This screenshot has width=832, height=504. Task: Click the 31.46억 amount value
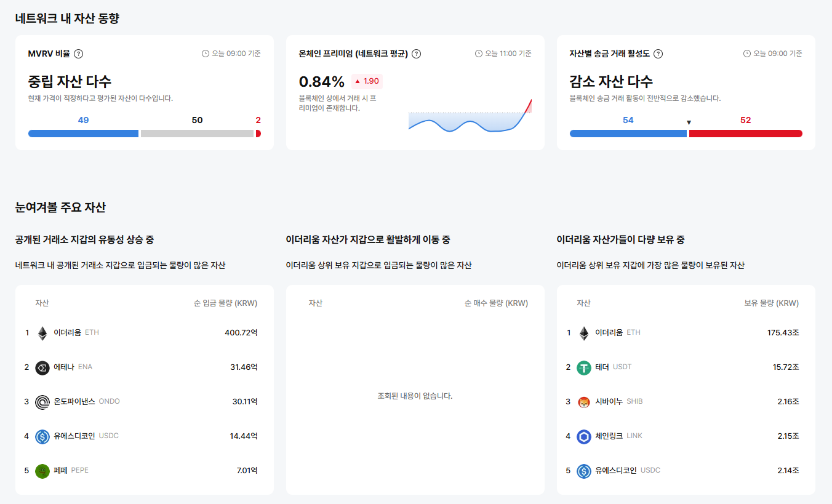(x=244, y=367)
